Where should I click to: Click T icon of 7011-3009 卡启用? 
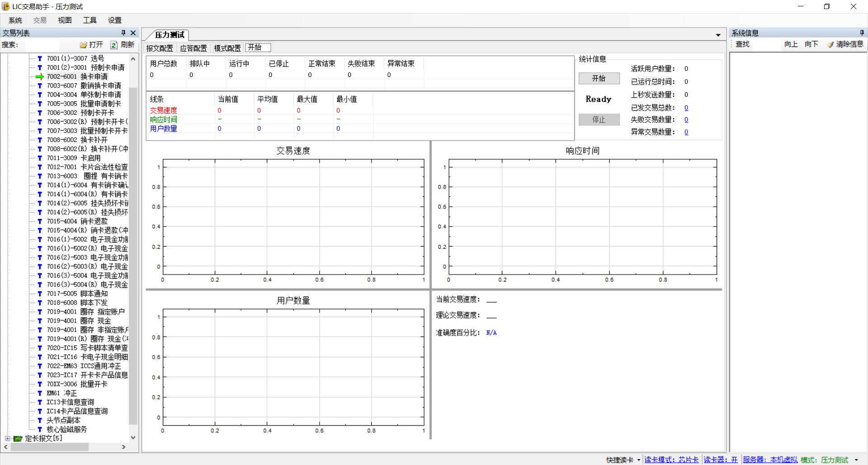[x=40, y=158]
